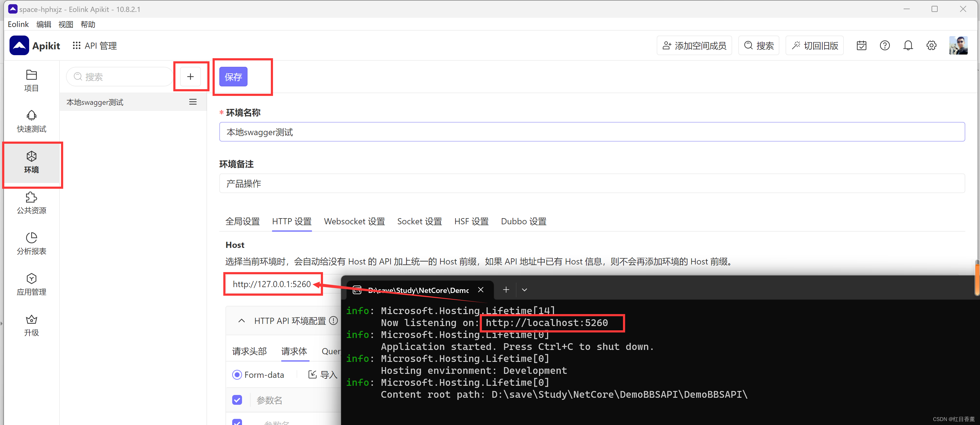Viewport: 980px width, 425px height.
Task: Select the Form-data radio option
Action: pos(237,374)
